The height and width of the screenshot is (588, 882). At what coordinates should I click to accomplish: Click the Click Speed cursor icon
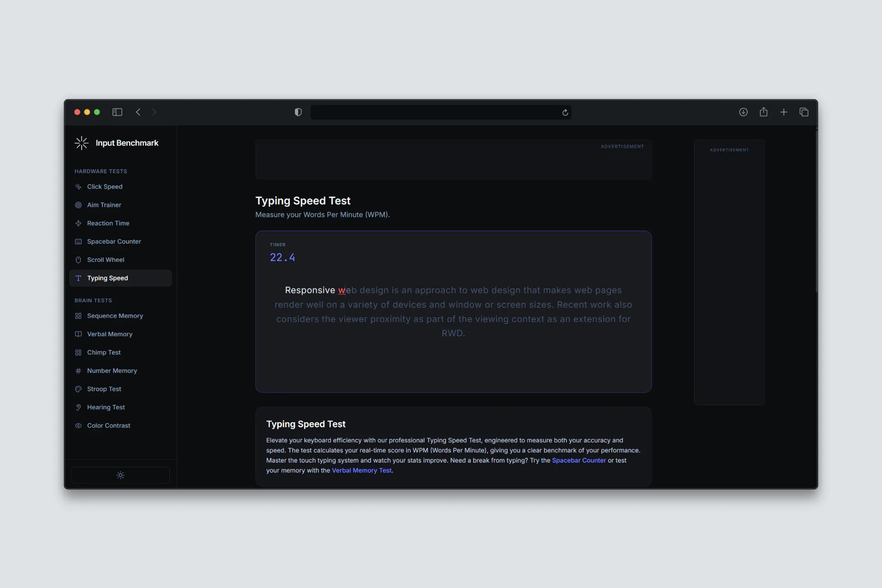(x=79, y=187)
